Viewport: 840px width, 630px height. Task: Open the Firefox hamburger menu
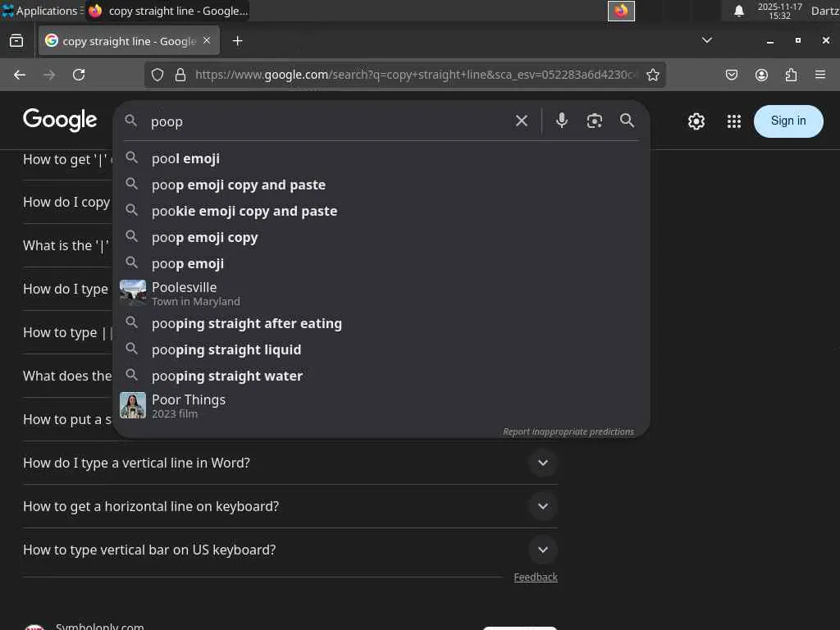[x=820, y=75]
